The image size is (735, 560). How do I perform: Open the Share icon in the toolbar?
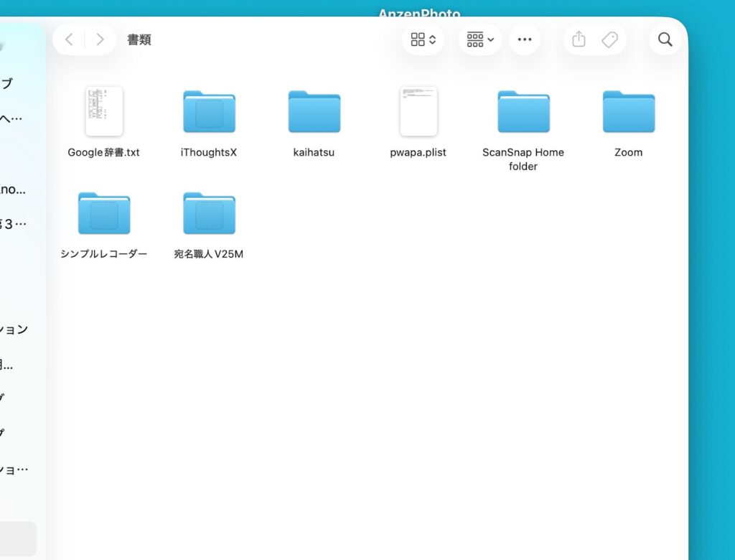pos(579,39)
